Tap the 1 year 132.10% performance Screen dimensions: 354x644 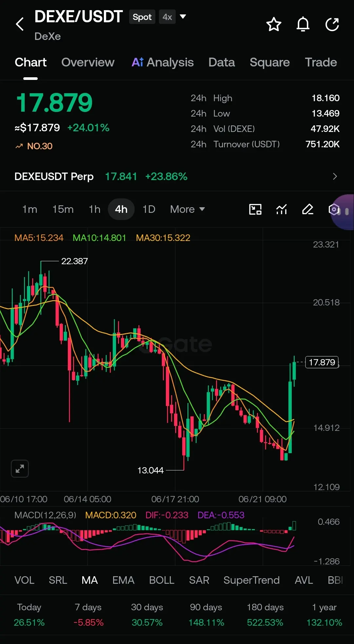click(x=324, y=615)
